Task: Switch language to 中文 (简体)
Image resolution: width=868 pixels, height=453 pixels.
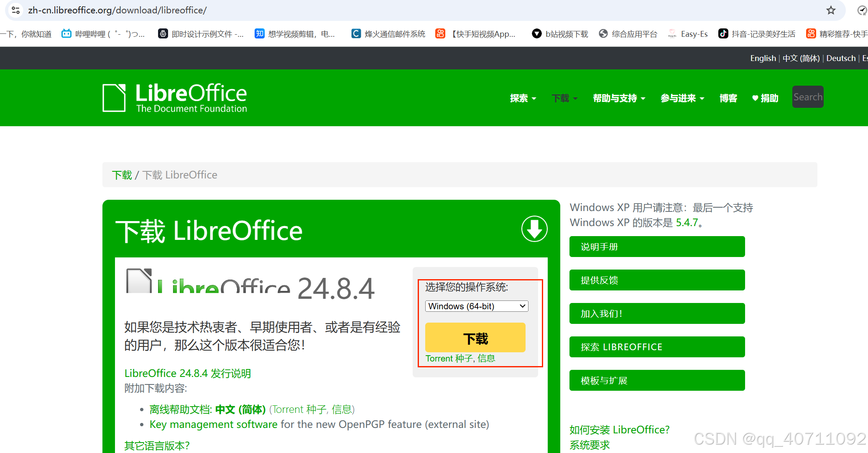Action: (x=801, y=58)
